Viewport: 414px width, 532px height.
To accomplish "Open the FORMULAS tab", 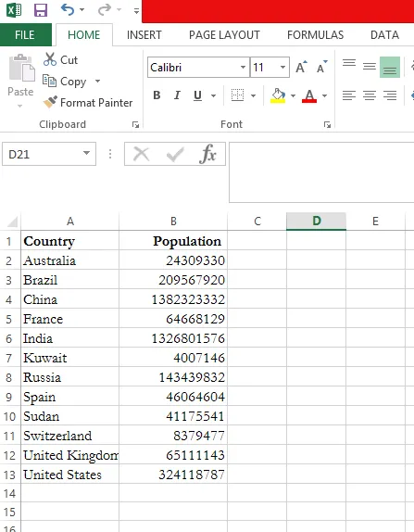I will coord(315,34).
